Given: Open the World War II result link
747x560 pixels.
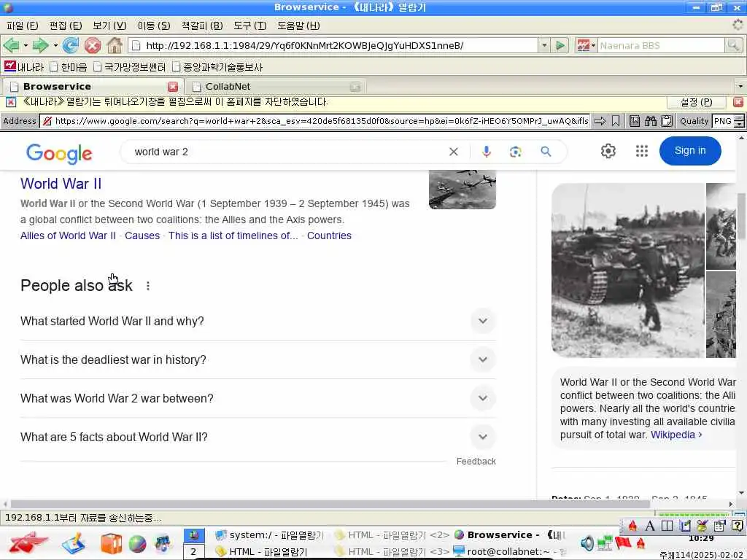Looking at the screenshot, I should tap(61, 184).
